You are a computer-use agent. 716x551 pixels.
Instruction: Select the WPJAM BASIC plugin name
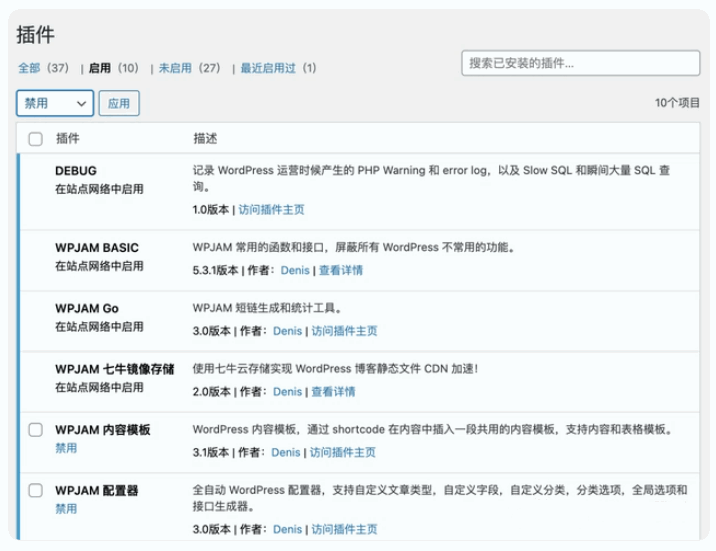click(x=97, y=248)
